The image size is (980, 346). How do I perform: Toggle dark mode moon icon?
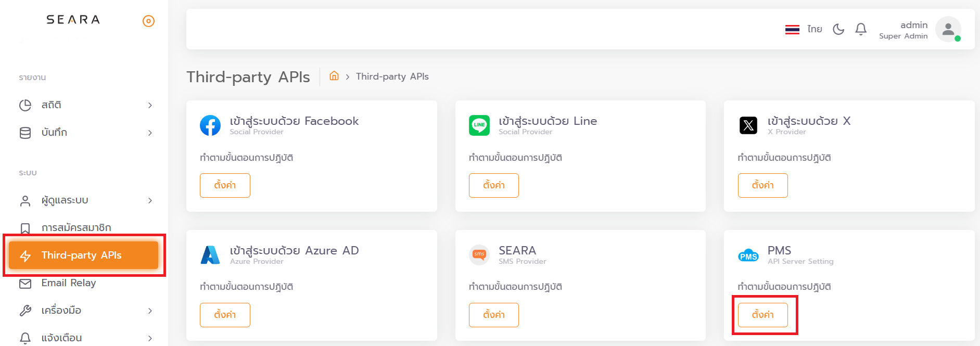click(838, 29)
